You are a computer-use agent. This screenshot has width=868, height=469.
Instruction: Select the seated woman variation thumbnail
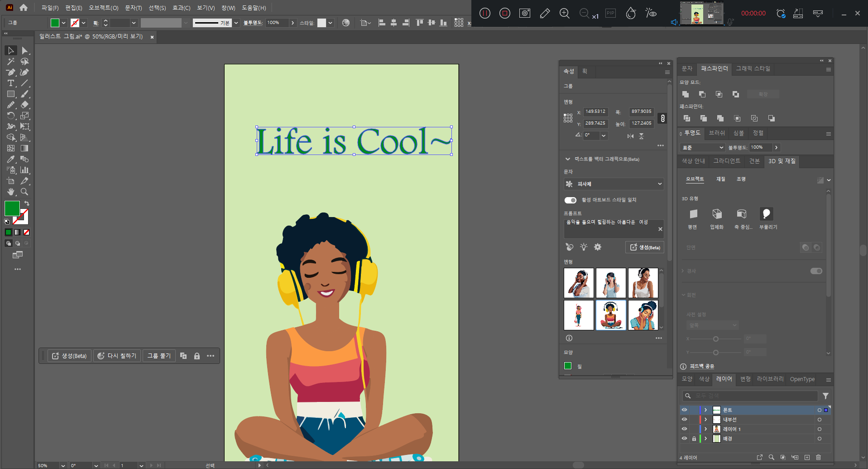[x=610, y=315]
